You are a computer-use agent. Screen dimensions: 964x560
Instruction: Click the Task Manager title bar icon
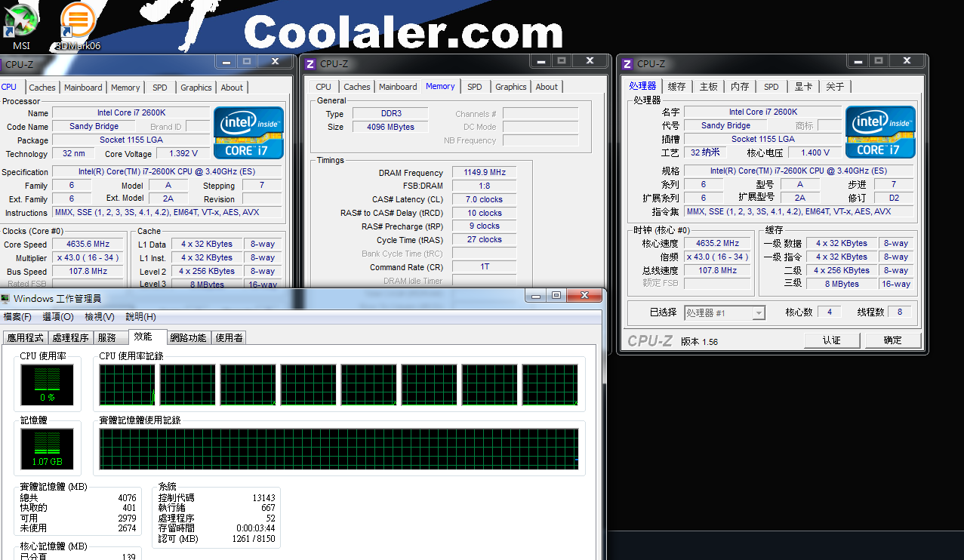[6, 299]
